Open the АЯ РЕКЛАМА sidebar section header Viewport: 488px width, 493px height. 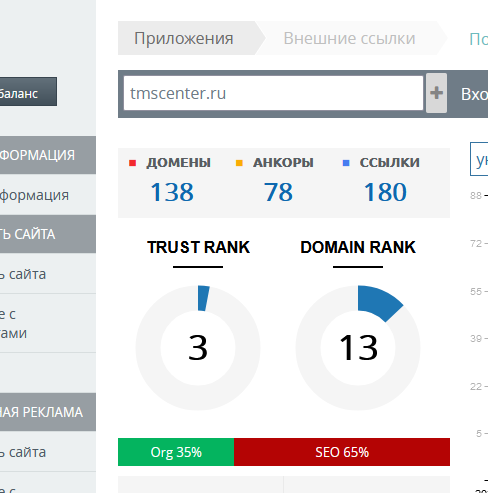48,412
